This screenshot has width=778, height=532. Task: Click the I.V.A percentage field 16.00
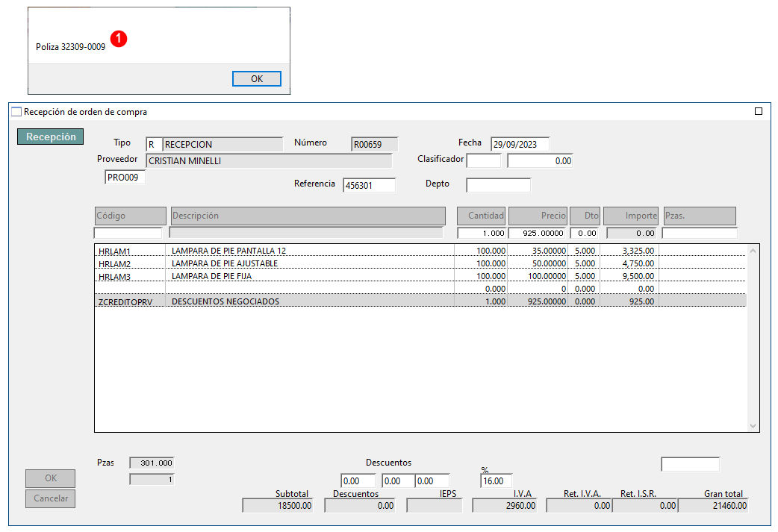coord(497,481)
